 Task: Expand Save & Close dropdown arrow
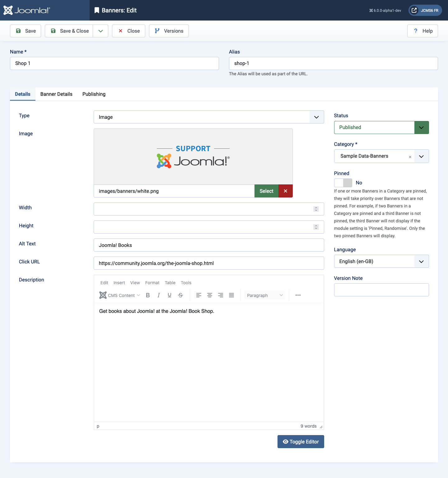pyautogui.click(x=100, y=31)
